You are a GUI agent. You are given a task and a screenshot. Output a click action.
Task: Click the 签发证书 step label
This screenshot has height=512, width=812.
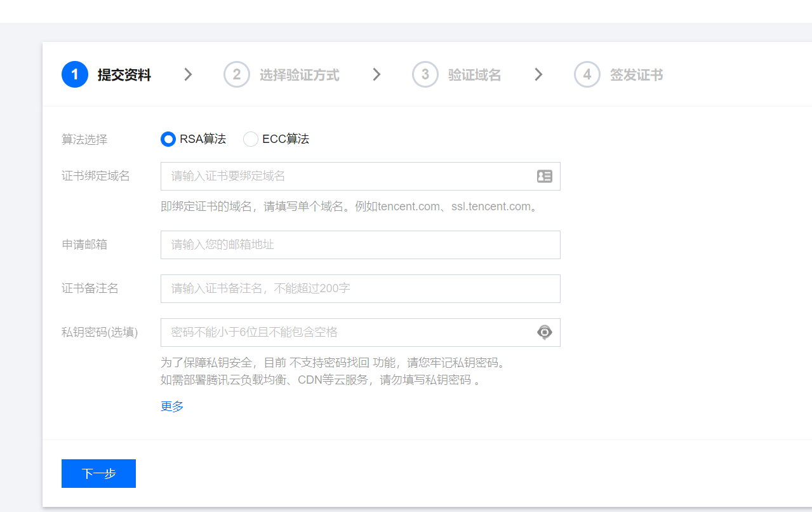[x=636, y=76]
